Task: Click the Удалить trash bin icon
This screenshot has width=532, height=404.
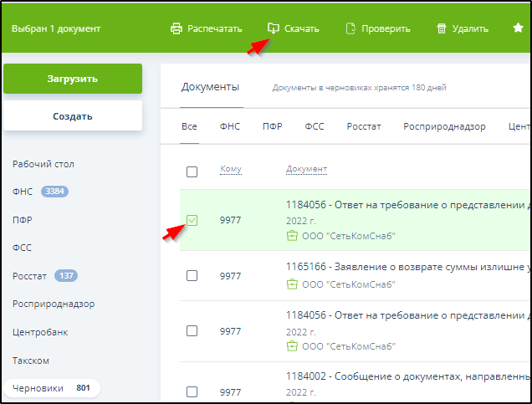Action: tap(442, 28)
